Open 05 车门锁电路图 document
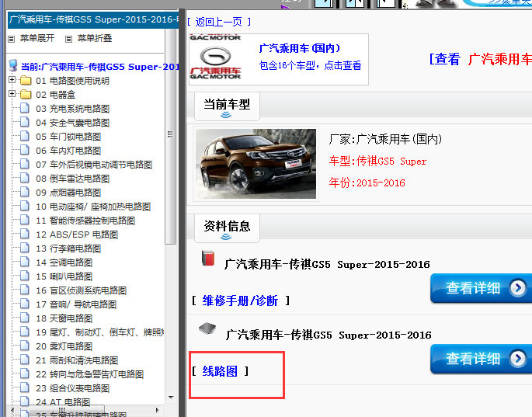This screenshot has height=417, width=532. (68, 137)
